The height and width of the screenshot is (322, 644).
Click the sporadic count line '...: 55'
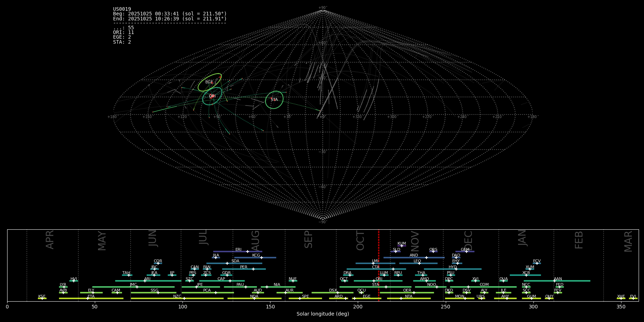pyautogui.click(x=123, y=28)
